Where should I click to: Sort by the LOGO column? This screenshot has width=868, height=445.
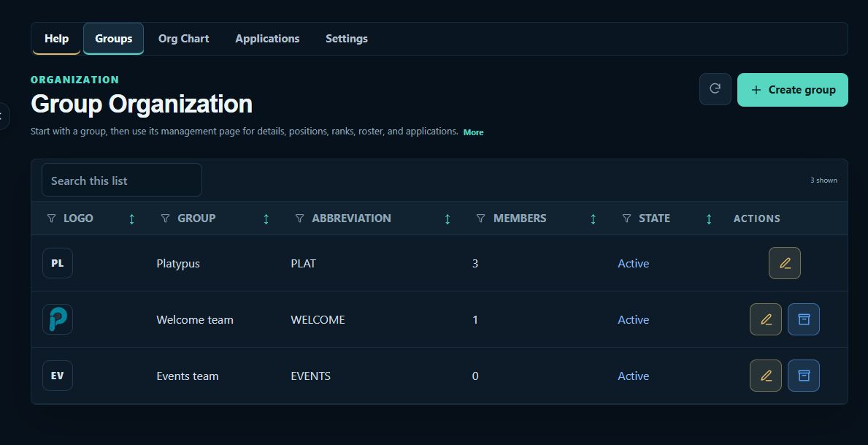(x=131, y=219)
